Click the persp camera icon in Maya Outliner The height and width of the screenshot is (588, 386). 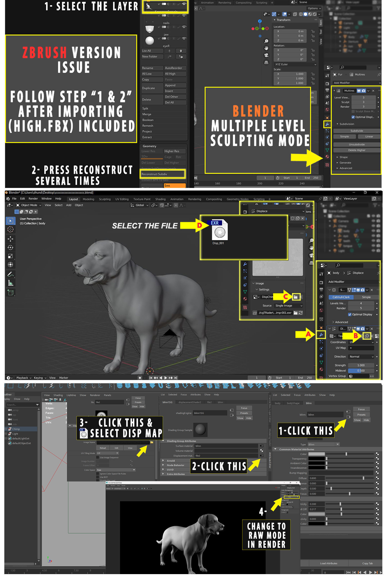pos(10,410)
